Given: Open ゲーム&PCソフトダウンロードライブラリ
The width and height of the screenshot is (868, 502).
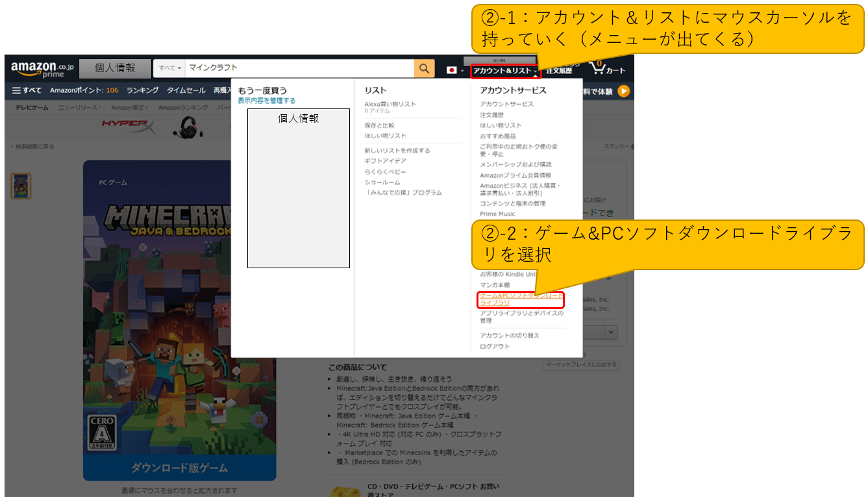Looking at the screenshot, I should [x=521, y=299].
